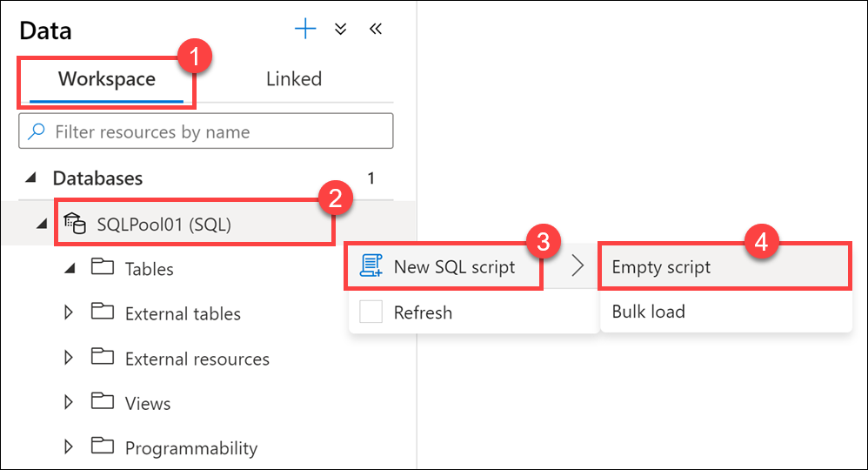Collapse the SQLPool01 tree node
Screen dimensions: 868x470
(x=42, y=225)
